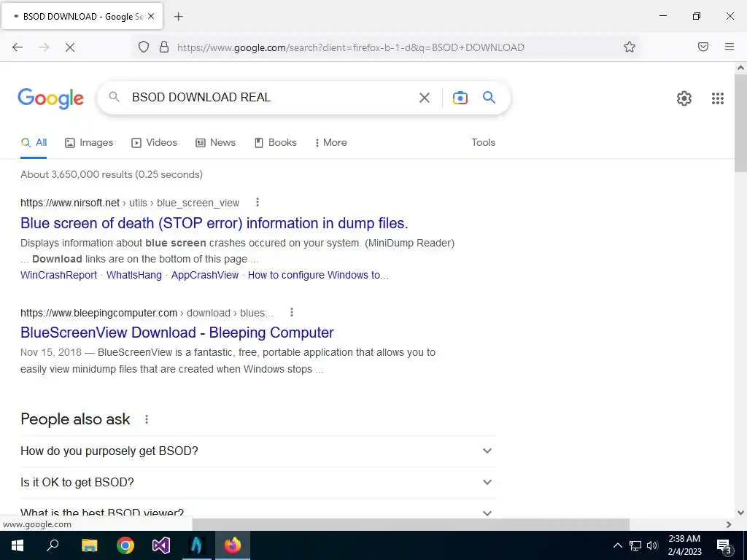
Task: Click the About 3,650,000 results text
Action: (112, 174)
